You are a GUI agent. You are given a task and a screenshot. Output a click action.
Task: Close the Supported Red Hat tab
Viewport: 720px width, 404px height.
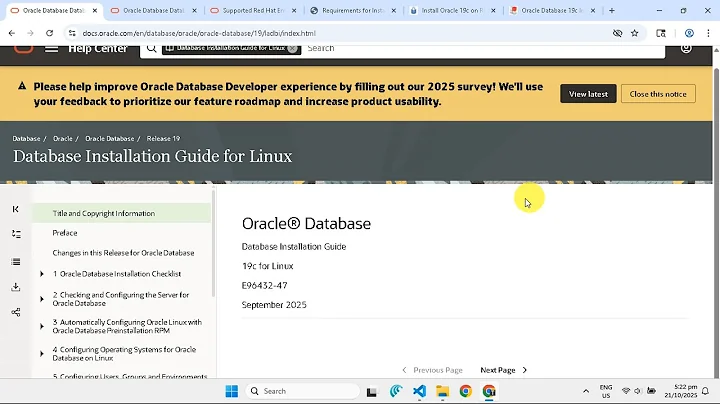(294, 11)
